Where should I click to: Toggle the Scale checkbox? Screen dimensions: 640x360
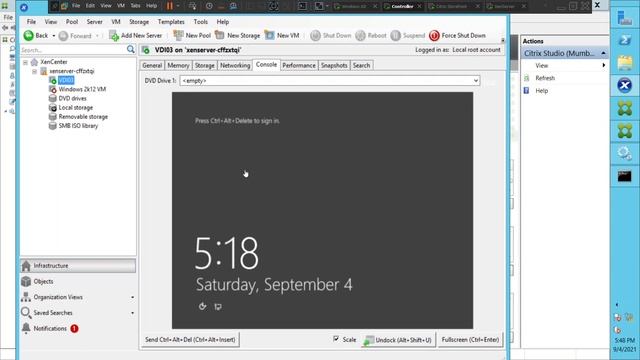click(336, 339)
